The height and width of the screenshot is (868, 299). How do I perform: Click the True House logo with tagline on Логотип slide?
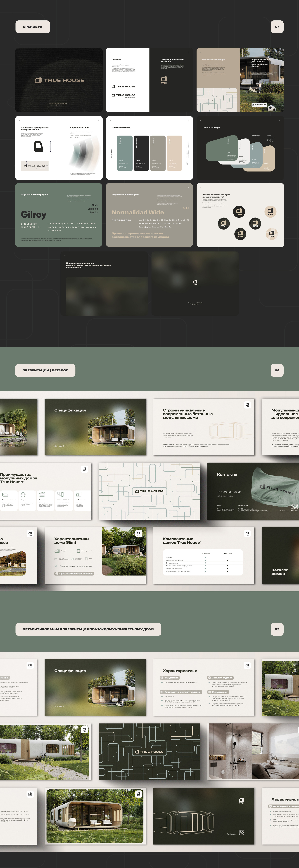[123, 95]
